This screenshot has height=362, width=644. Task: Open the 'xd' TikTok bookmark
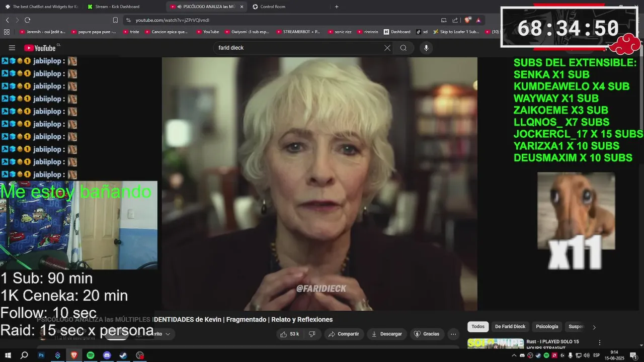coord(422,32)
